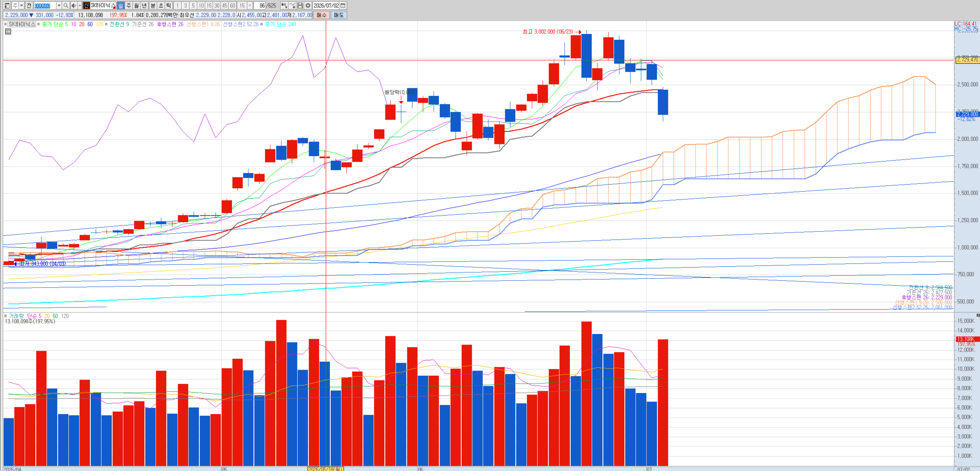980x471 pixels.
Task: Open the custom interval 15 dropdown arrow
Action: 250,5
